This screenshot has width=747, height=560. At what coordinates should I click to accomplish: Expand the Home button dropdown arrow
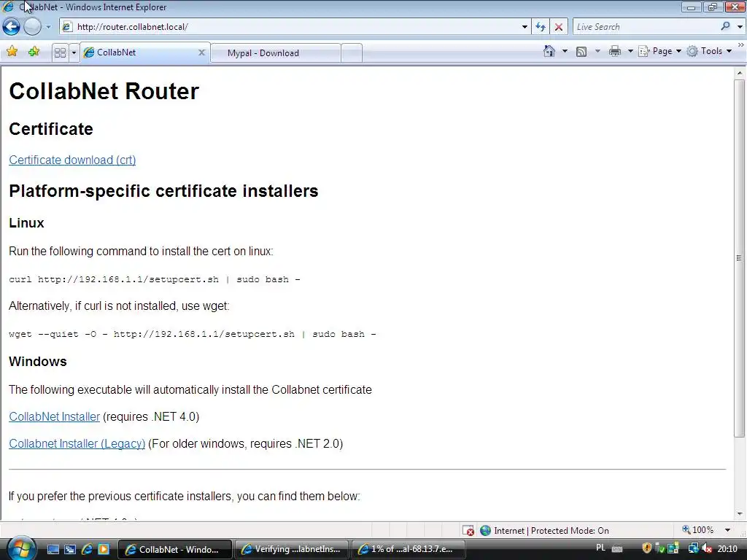[565, 51]
